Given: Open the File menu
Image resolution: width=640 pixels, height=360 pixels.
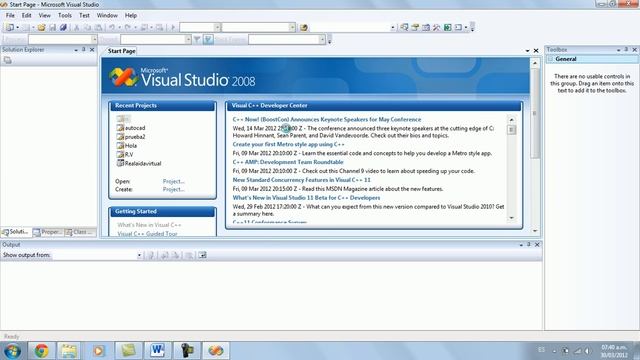Looking at the screenshot, I should pos(10,15).
